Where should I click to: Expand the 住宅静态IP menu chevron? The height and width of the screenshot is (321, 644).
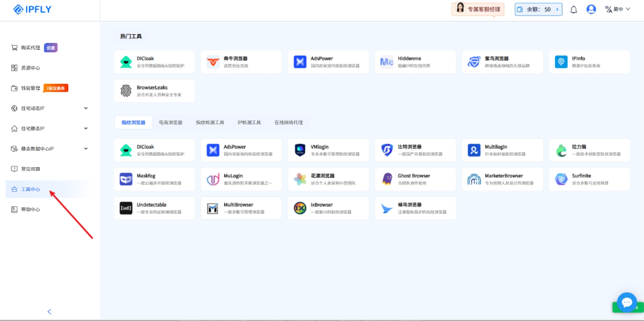[x=86, y=128]
